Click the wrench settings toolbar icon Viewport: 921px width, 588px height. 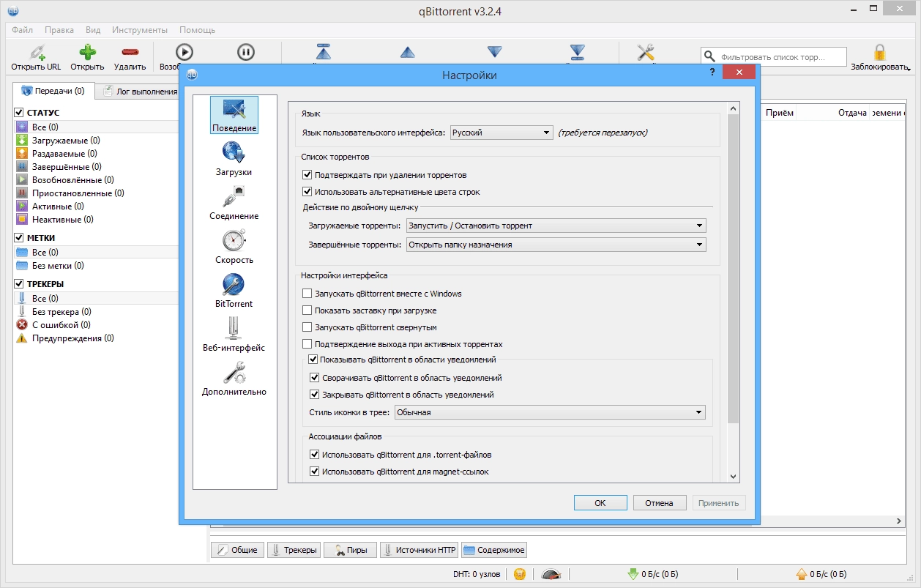pos(646,52)
